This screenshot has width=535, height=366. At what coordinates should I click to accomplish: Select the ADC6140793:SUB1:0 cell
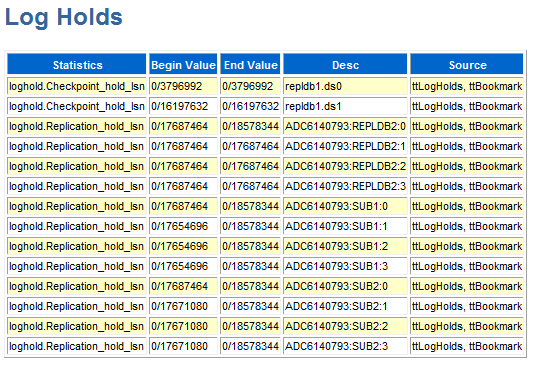(x=345, y=206)
